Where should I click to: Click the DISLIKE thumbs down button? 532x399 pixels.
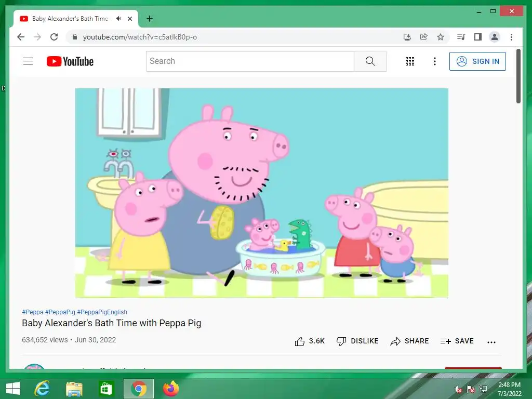357,341
